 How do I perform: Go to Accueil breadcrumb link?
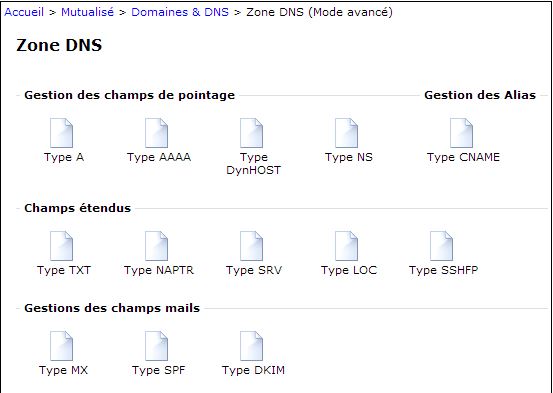(x=24, y=12)
